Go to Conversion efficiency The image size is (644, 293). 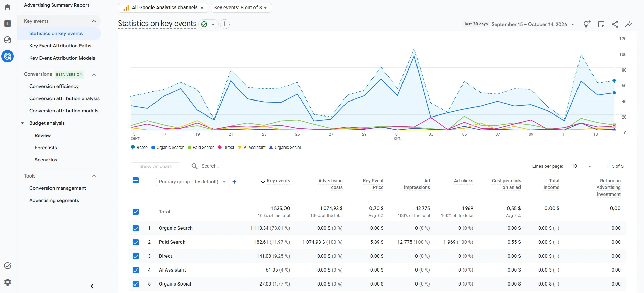(54, 86)
